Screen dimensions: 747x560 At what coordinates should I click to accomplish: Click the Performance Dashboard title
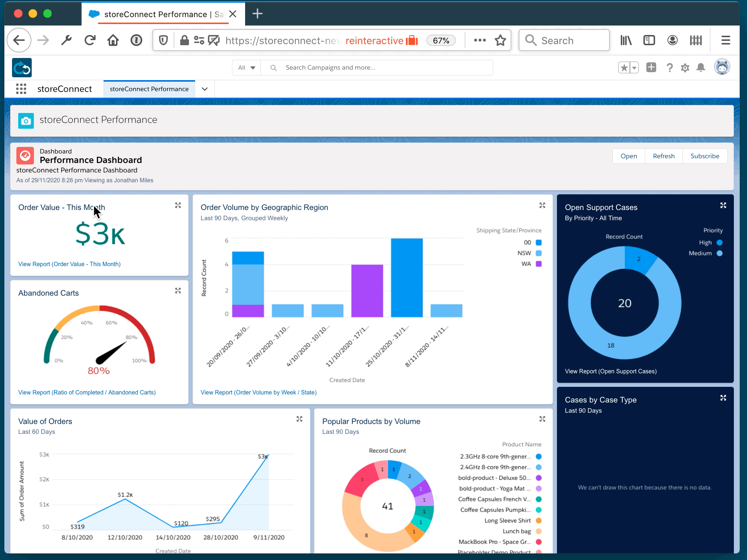pos(91,160)
